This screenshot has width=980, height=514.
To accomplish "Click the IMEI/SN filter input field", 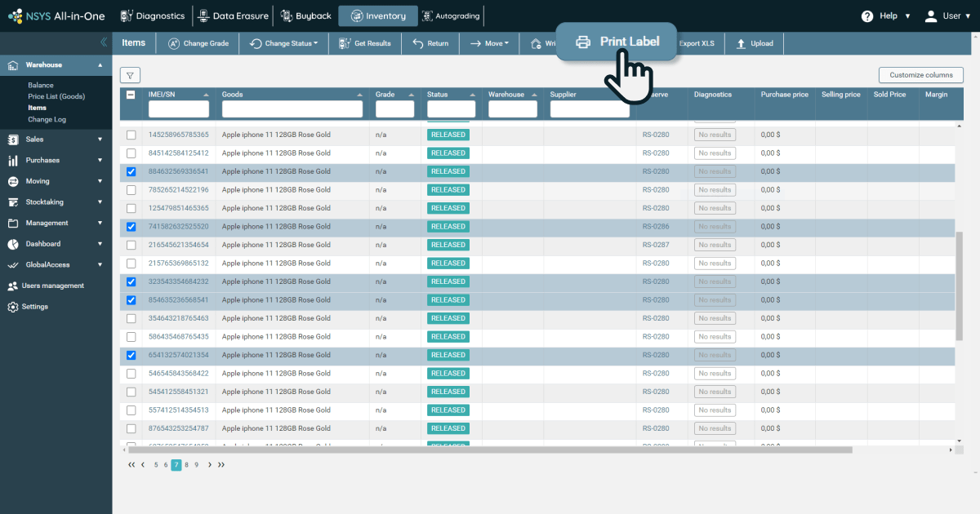I will click(x=179, y=109).
